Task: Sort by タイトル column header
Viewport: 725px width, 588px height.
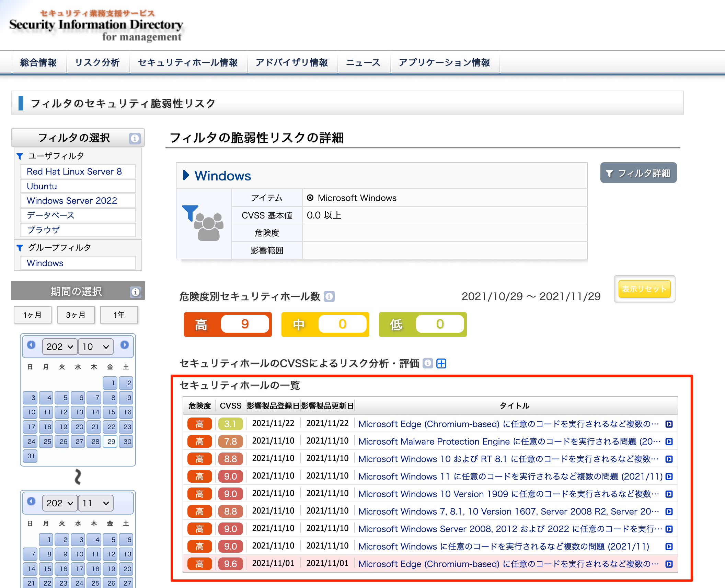Action: [x=515, y=406]
